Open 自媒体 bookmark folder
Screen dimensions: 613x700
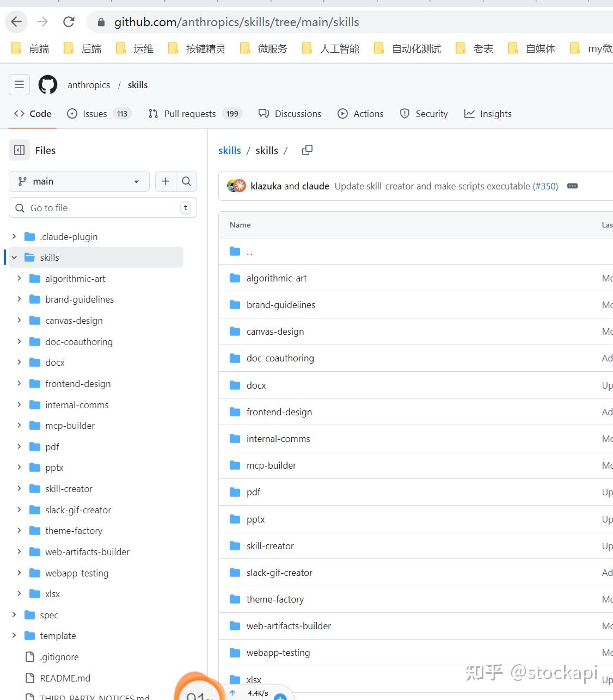click(x=531, y=49)
